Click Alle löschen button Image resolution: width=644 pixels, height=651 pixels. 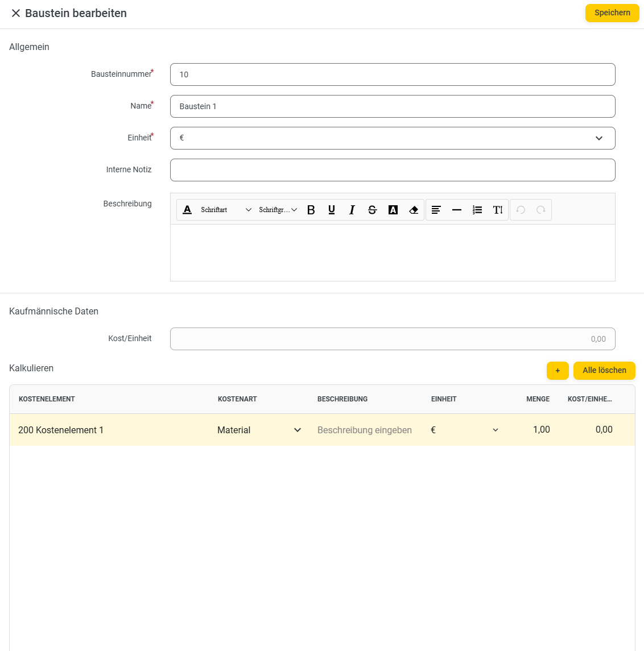click(604, 371)
